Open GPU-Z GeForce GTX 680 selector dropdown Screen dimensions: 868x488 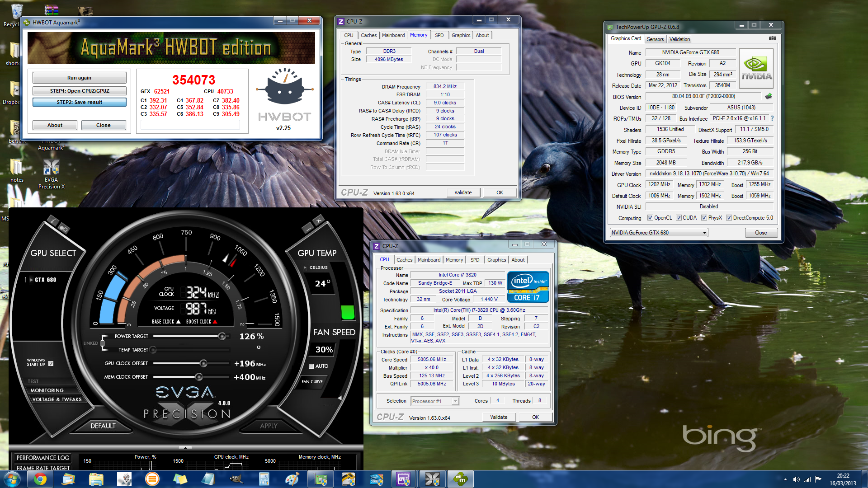(659, 233)
